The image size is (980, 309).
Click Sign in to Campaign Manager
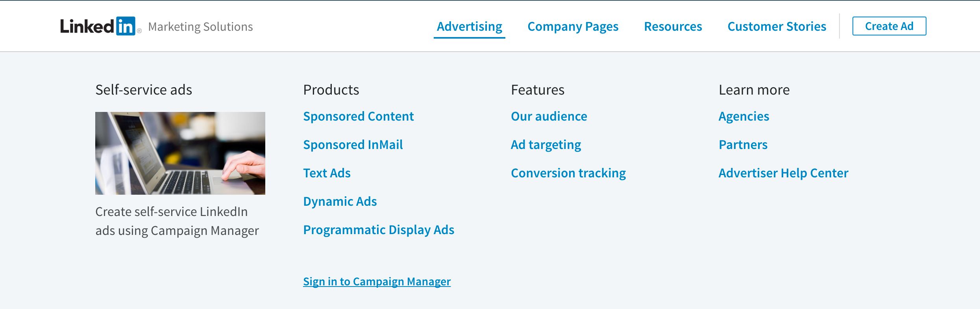(377, 281)
